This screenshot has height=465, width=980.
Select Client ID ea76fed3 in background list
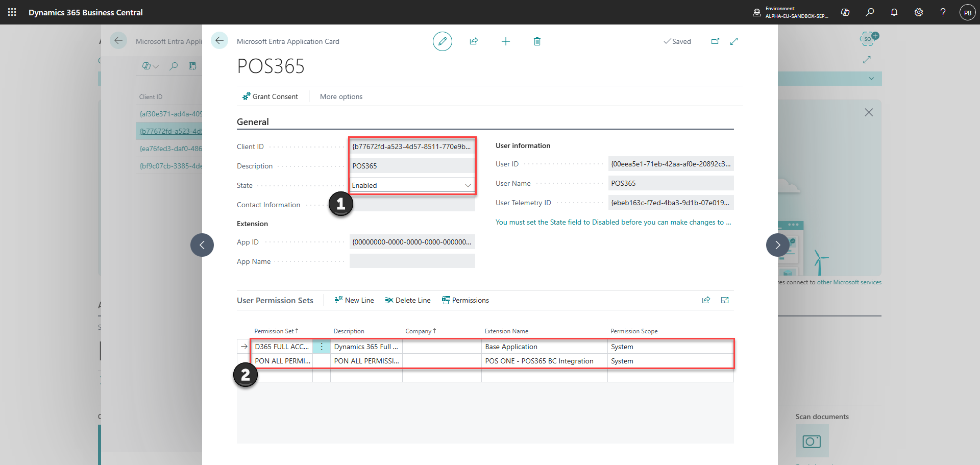(x=171, y=149)
